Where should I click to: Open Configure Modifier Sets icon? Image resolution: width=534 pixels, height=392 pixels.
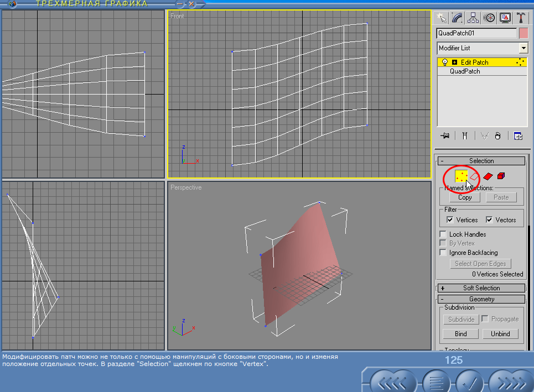518,136
